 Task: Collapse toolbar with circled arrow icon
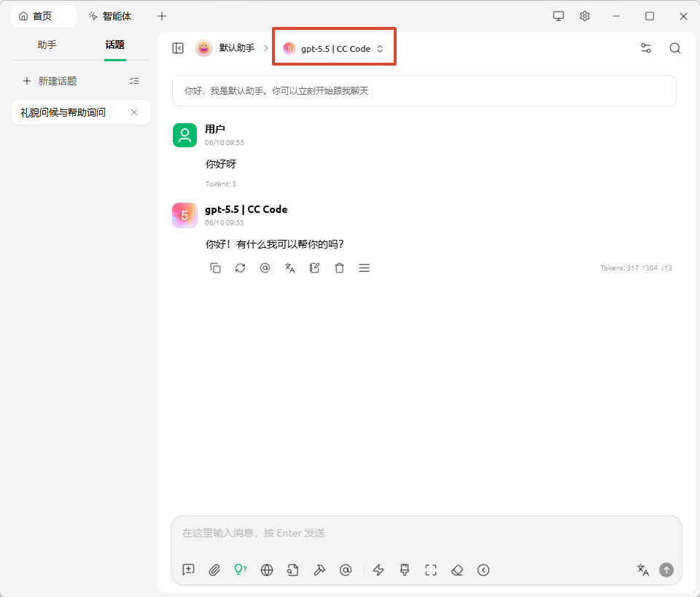(x=483, y=570)
